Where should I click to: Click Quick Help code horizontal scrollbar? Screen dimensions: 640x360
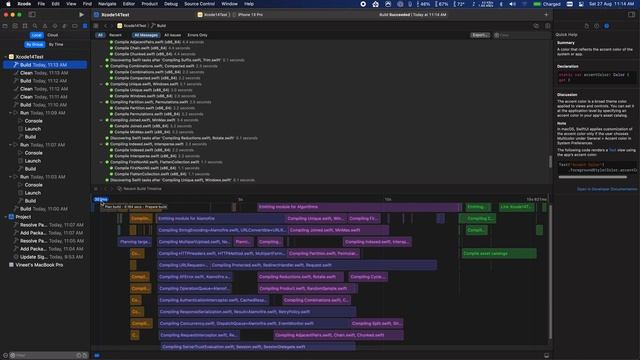point(592,177)
